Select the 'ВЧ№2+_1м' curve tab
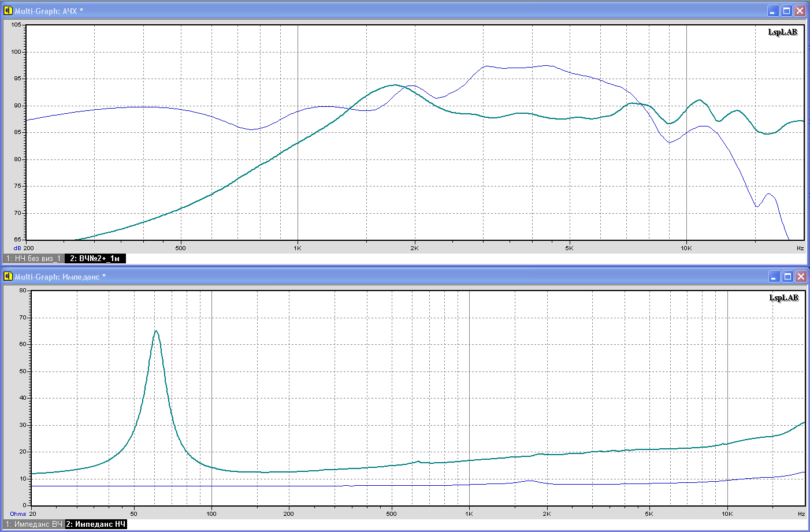Viewport: 810px width, 532px height. click(x=95, y=258)
